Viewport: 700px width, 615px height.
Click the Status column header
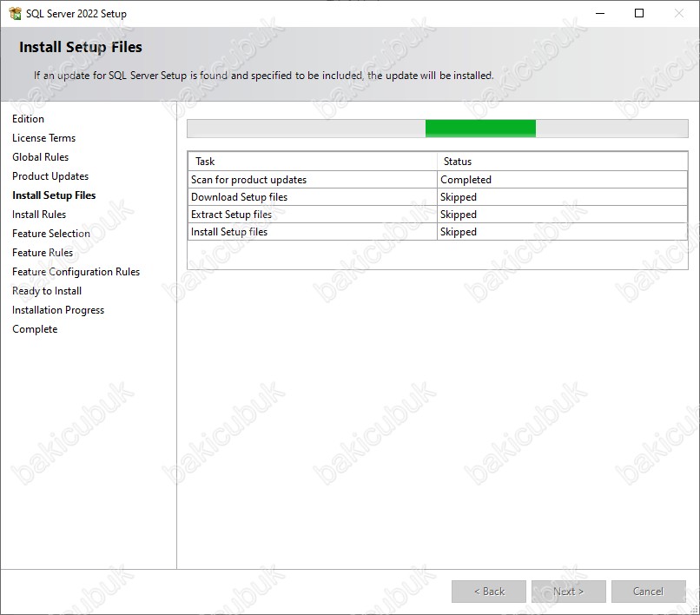[x=562, y=162]
